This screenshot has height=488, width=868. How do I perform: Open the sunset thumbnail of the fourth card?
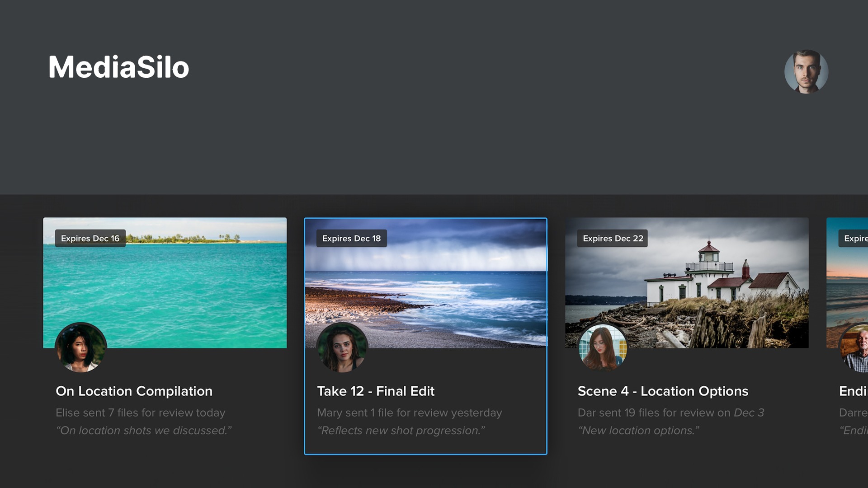pyautogui.click(x=847, y=283)
